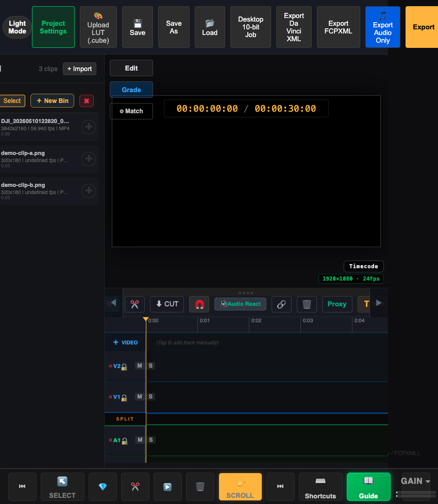Click the SPLIT divider label
438x504 pixels.
(x=125, y=419)
